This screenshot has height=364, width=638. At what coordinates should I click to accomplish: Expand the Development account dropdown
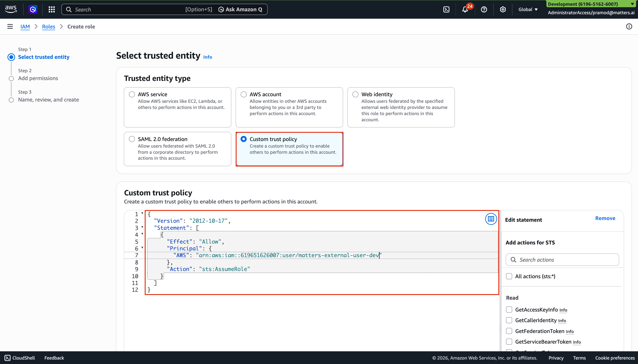(632, 4)
